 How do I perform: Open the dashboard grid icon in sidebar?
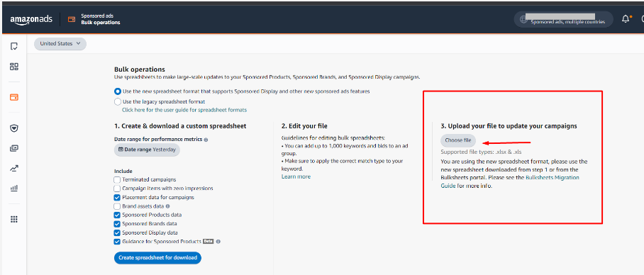pyautogui.click(x=14, y=67)
